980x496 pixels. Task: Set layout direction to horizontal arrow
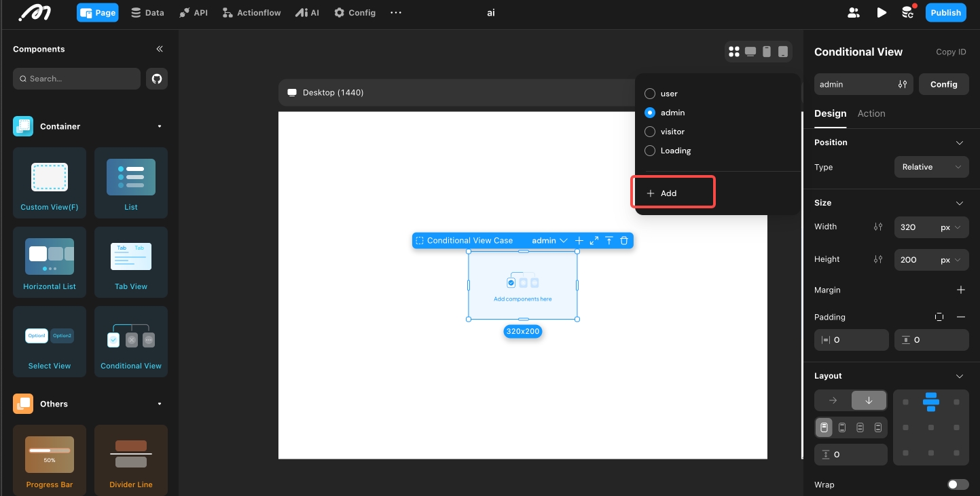[x=833, y=400]
